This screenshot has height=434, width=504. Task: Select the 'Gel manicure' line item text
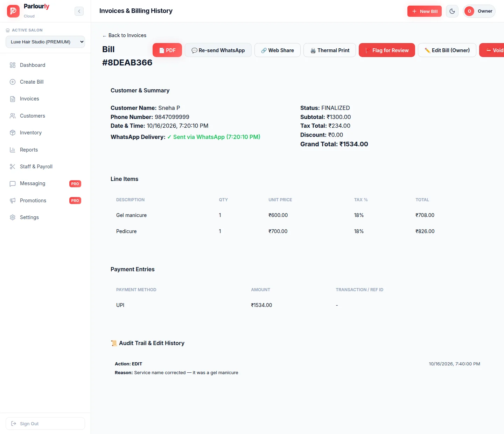(x=131, y=215)
